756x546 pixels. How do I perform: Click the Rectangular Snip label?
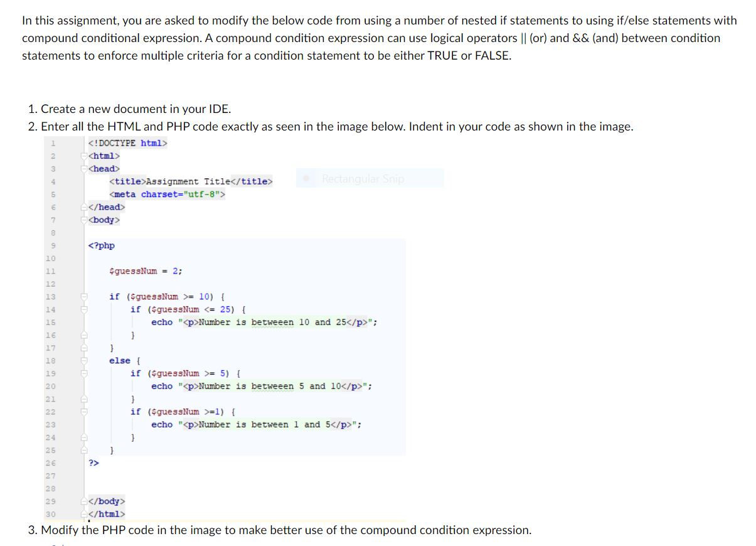coord(362,178)
